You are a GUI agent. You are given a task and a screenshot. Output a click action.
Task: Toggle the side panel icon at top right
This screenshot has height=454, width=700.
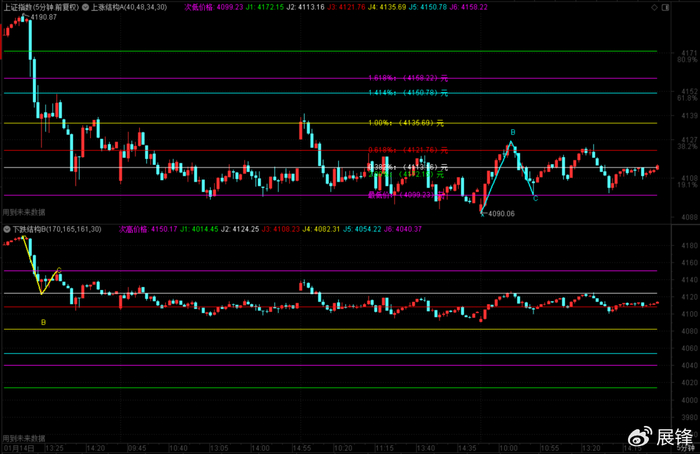point(665,7)
